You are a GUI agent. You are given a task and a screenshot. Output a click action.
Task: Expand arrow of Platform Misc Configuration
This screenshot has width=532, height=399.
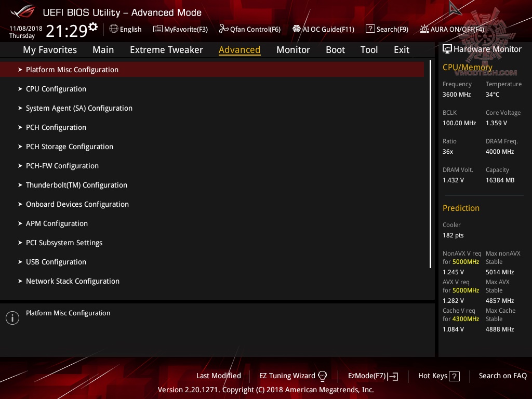point(20,70)
